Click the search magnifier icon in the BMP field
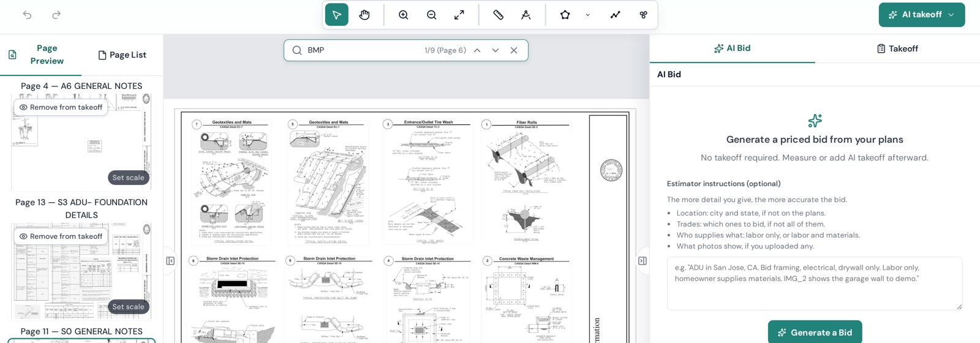The height and width of the screenshot is (343, 980). tap(297, 50)
